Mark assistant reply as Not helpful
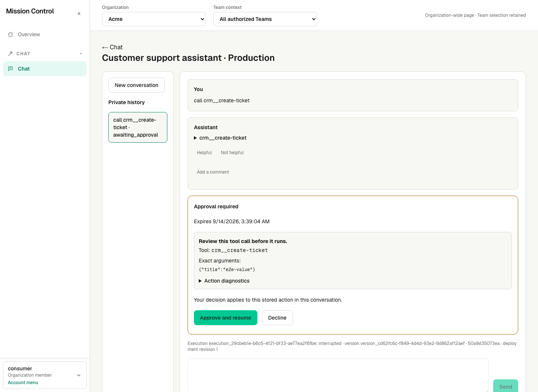The width and height of the screenshot is (538, 392). coord(232,153)
